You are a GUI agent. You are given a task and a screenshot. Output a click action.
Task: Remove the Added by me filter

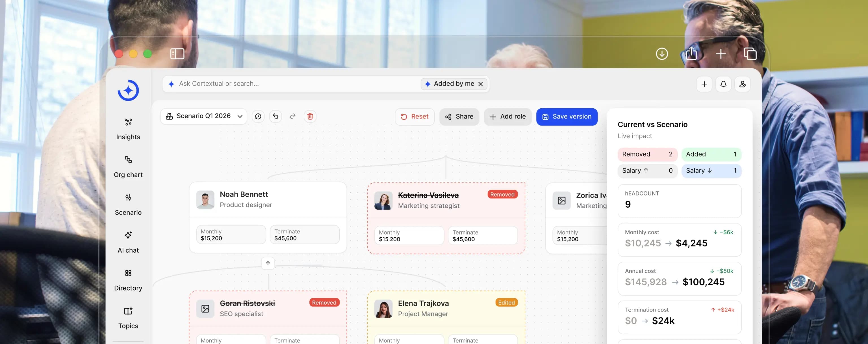click(481, 84)
